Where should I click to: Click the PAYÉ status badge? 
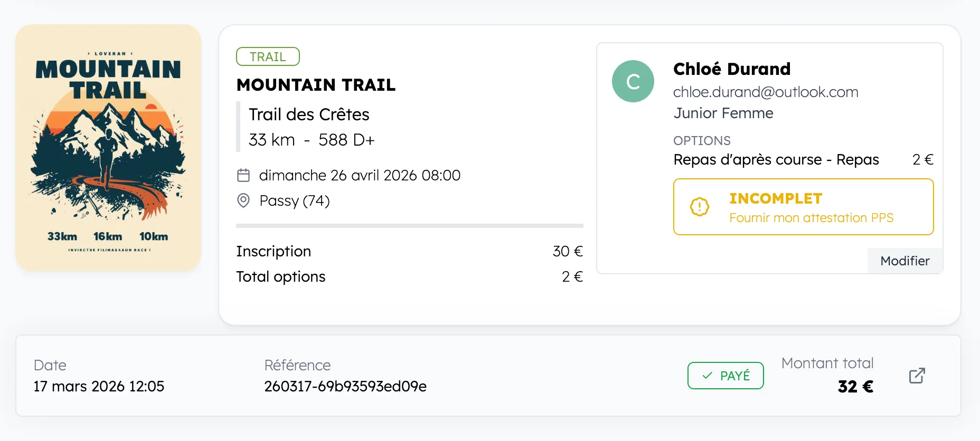point(725,376)
